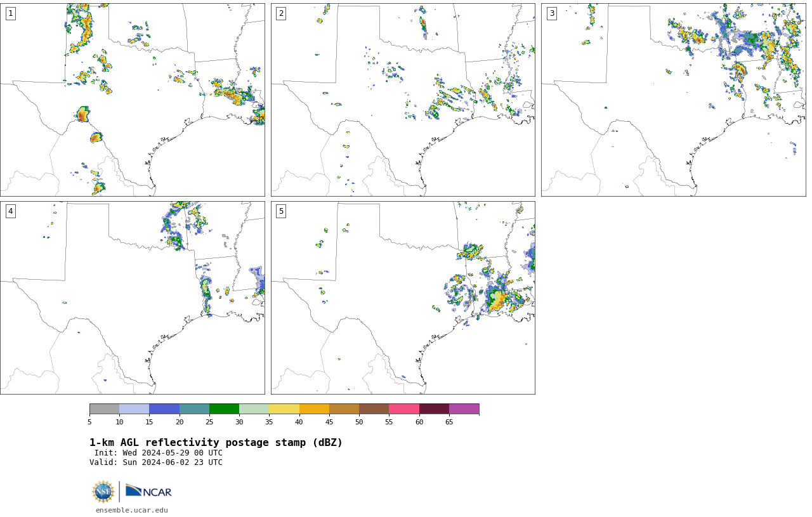This screenshot has height=517, width=812.
Task: Select the dark green 25-30 dBZ swatch
Action: [224, 409]
